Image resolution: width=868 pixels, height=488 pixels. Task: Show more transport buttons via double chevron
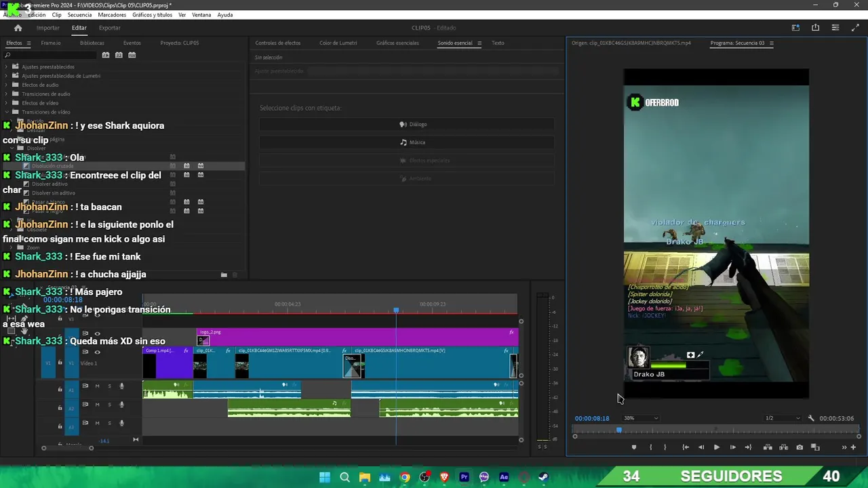click(844, 447)
